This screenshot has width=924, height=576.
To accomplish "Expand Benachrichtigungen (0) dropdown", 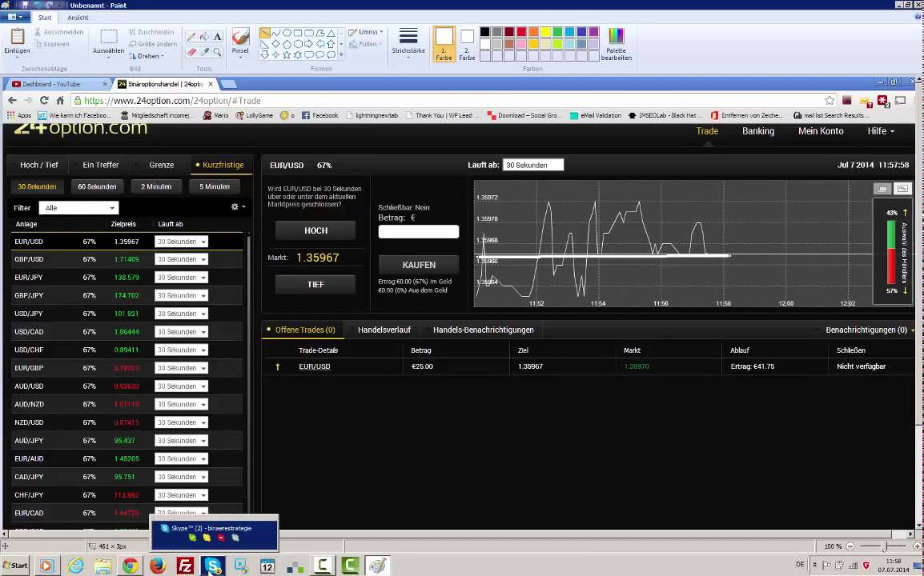I will click(870, 330).
